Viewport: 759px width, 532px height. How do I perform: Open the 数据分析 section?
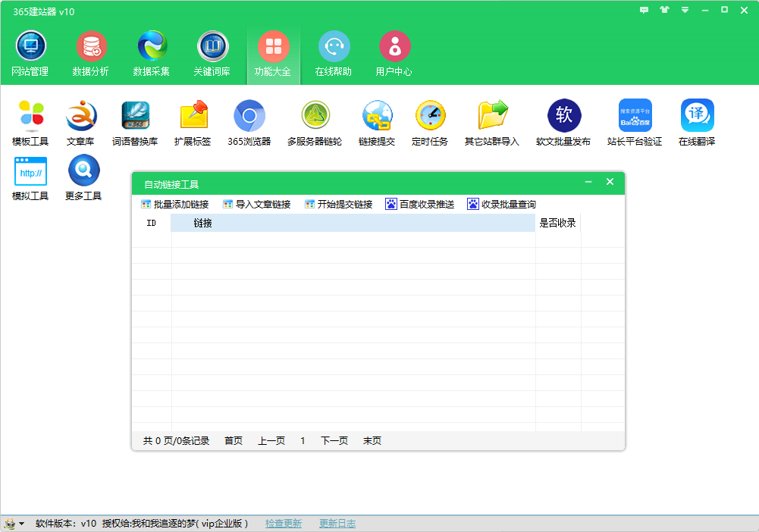[x=90, y=54]
